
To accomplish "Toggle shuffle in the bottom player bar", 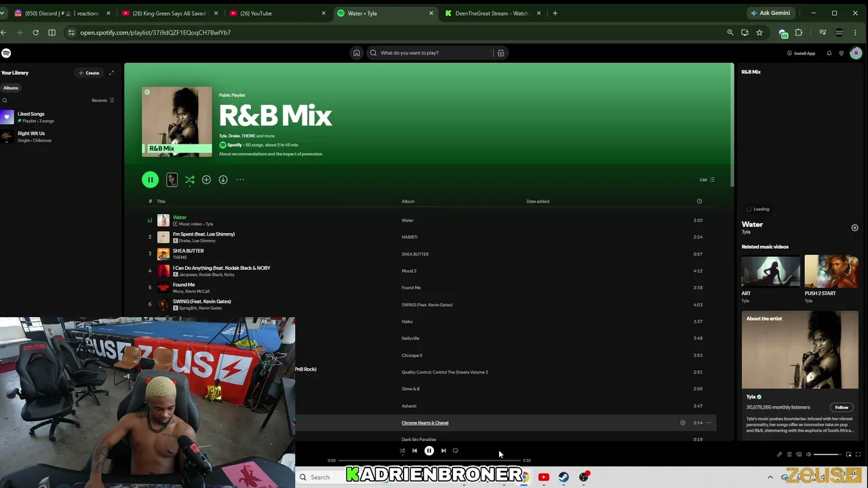I will (402, 451).
